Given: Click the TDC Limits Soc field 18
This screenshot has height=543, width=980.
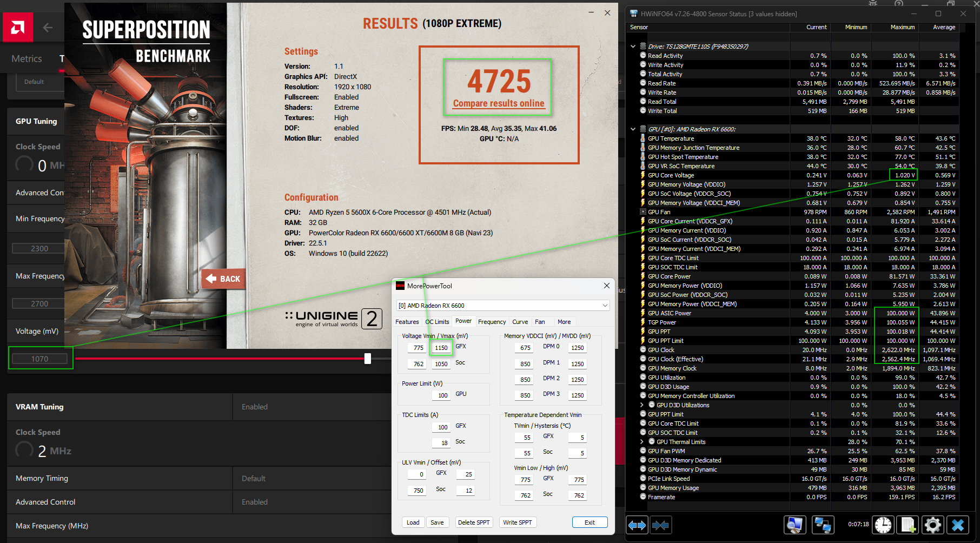Looking at the screenshot, I should coord(441,443).
